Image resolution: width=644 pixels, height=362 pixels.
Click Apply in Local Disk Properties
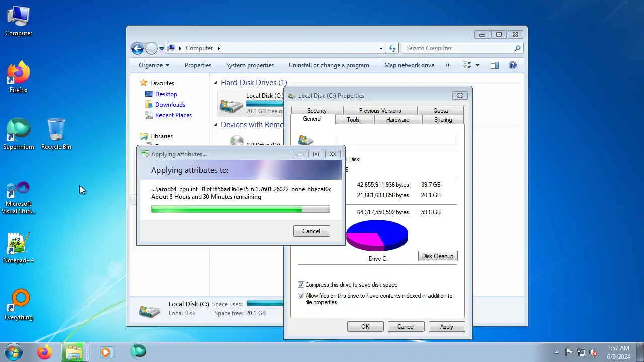(447, 327)
